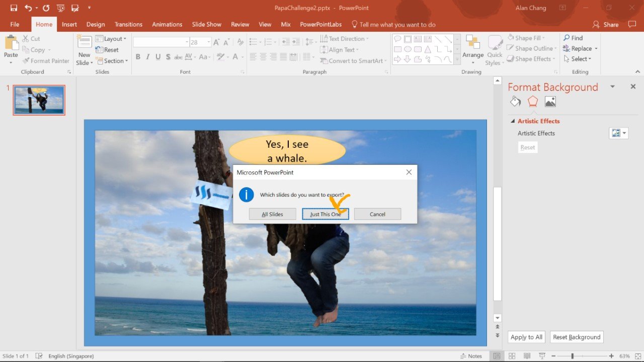Screen dimensions: 644x362
Task: Toggle Strikethrough formatting
Action: tap(178, 57)
